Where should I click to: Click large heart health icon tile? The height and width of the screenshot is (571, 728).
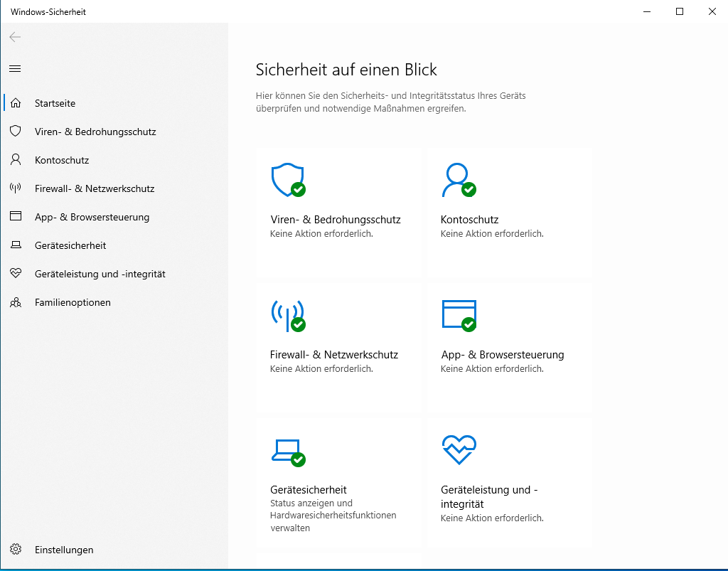(459, 449)
